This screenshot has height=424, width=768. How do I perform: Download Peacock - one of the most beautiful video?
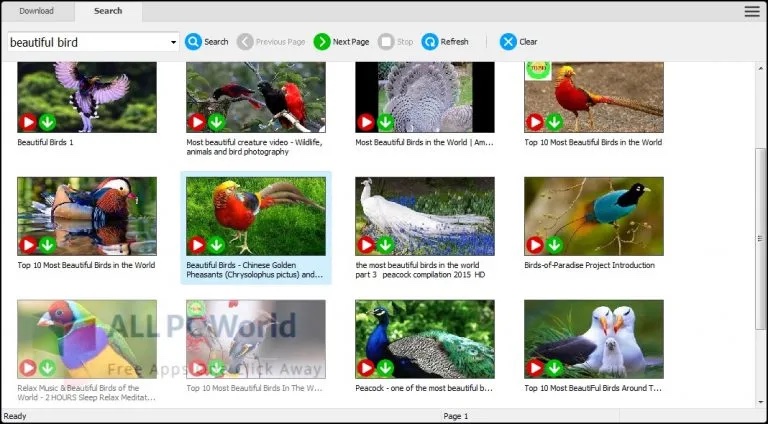385,368
